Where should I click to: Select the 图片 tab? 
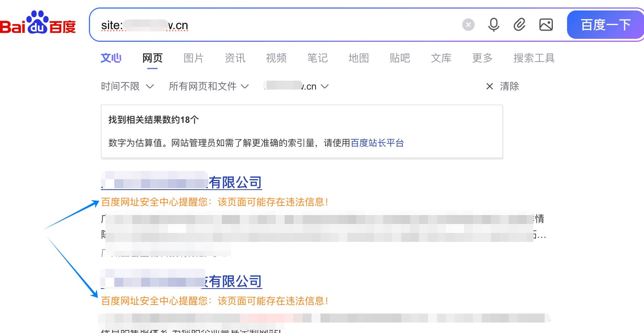click(x=193, y=58)
